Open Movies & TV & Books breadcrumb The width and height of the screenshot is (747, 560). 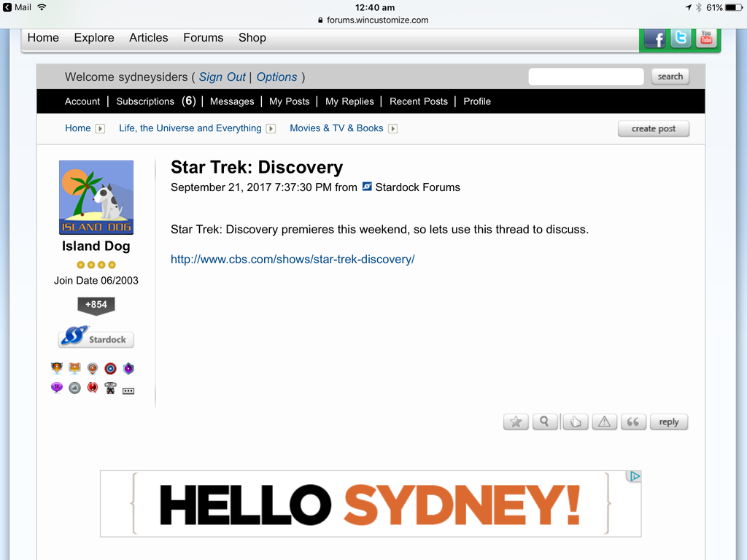(336, 128)
